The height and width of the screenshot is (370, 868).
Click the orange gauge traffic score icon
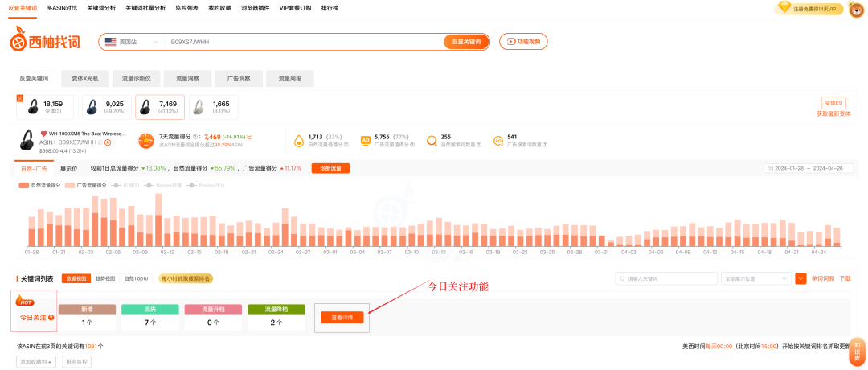(x=146, y=140)
